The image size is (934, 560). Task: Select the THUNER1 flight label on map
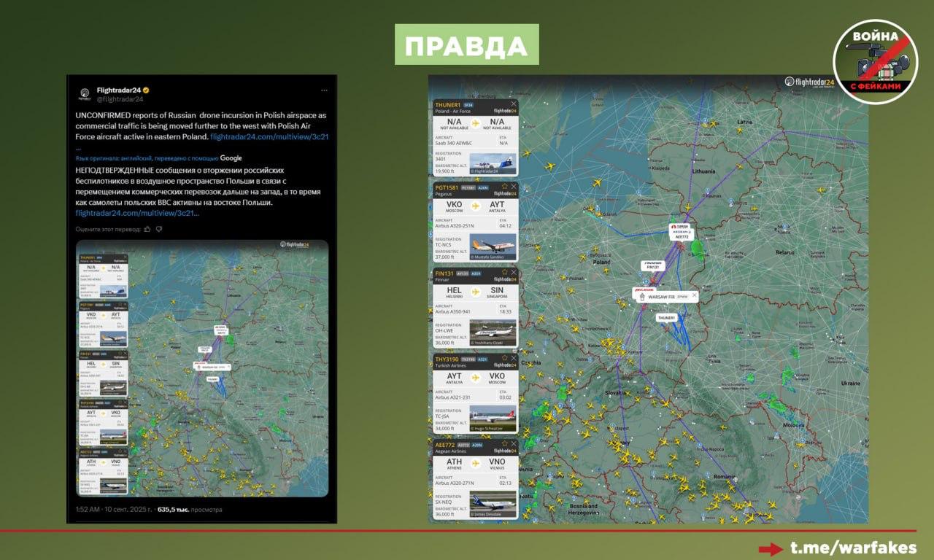[666, 318]
